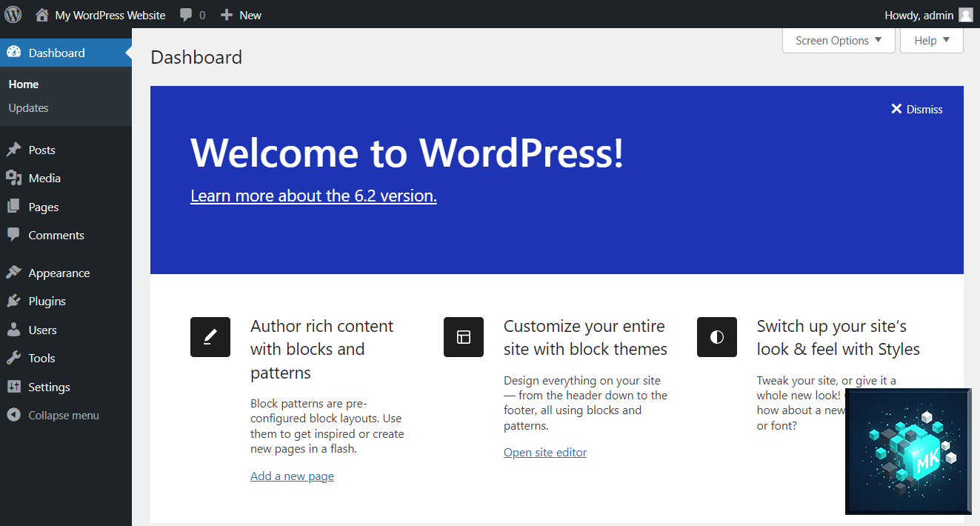Click the Welcome to WordPress! heading
This screenshot has height=526, width=980.
[407, 153]
